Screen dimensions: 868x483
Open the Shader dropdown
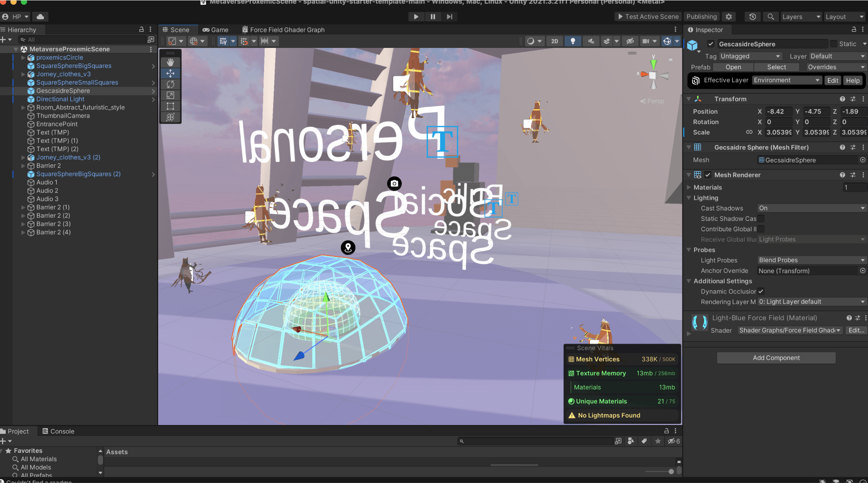(x=790, y=331)
